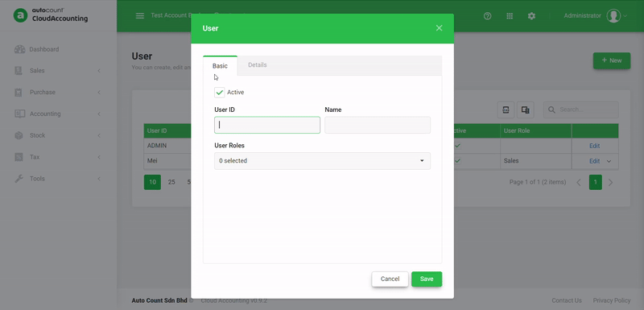Click the Accounting book icon

pos(19,114)
